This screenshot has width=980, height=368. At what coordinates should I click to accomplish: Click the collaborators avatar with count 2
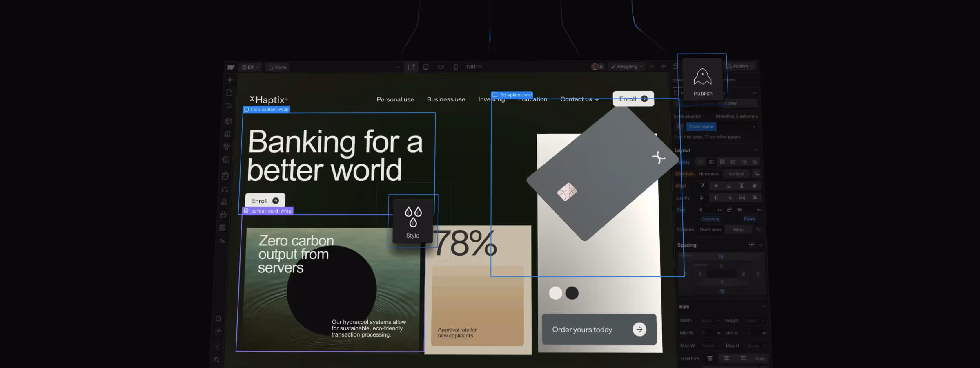click(597, 66)
